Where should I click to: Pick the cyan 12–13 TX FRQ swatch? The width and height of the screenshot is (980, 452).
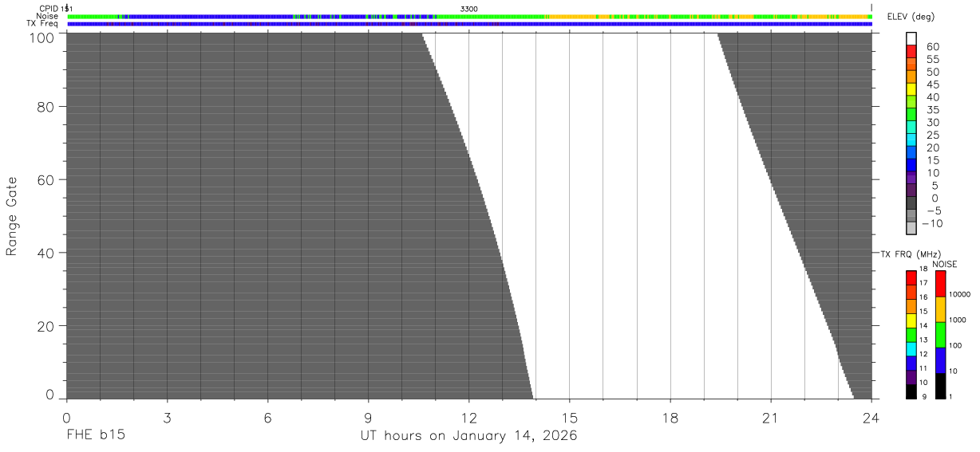pos(911,349)
